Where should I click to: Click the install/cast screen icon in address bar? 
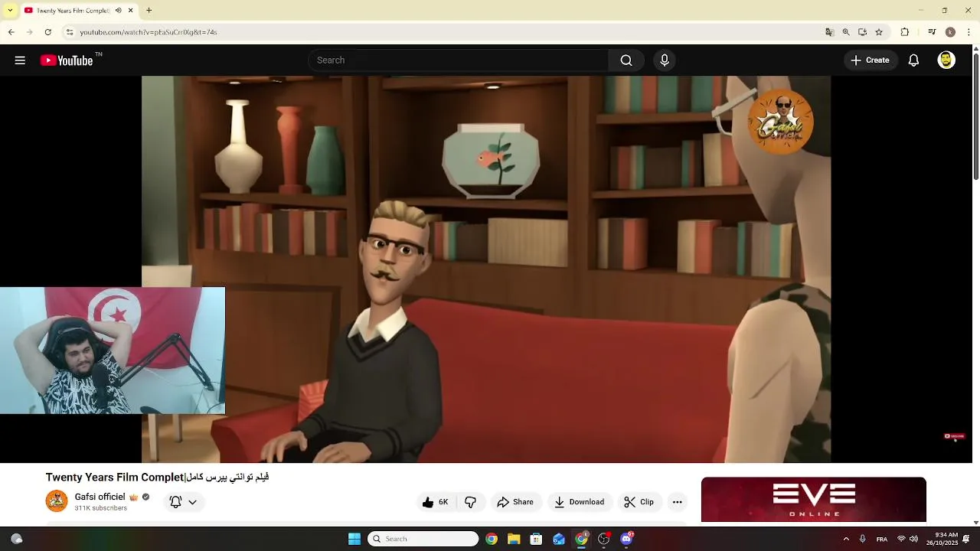pyautogui.click(x=862, y=32)
